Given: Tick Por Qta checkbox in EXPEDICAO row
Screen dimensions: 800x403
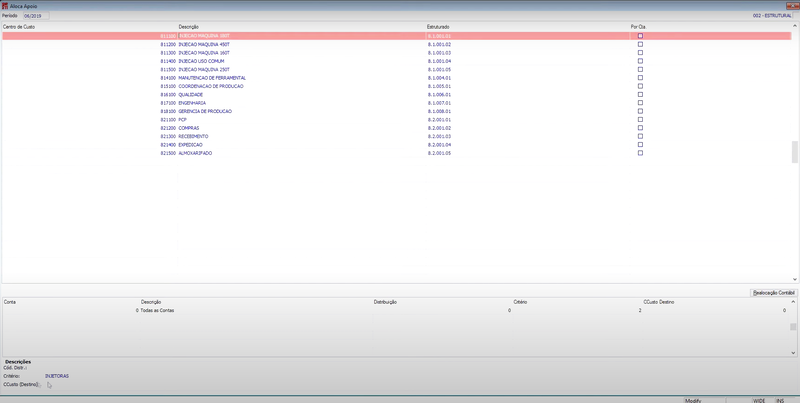Looking at the screenshot, I should pyautogui.click(x=640, y=145).
